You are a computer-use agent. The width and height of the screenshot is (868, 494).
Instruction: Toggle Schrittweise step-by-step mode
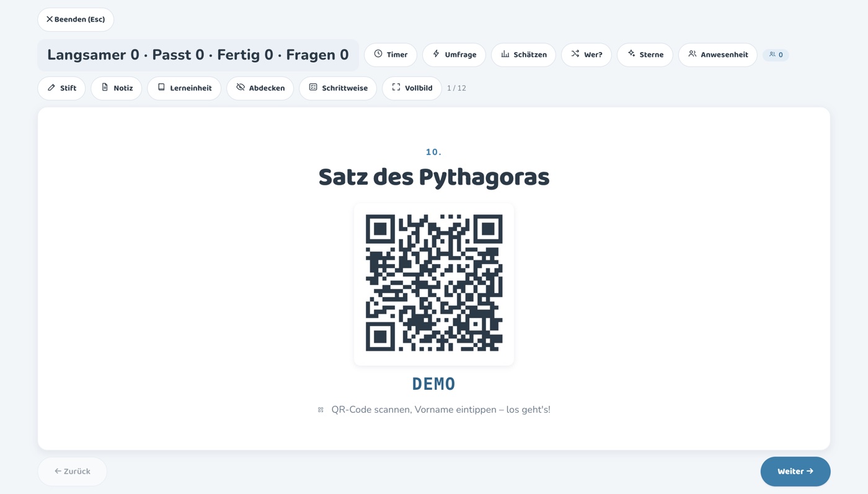pyautogui.click(x=338, y=88)
